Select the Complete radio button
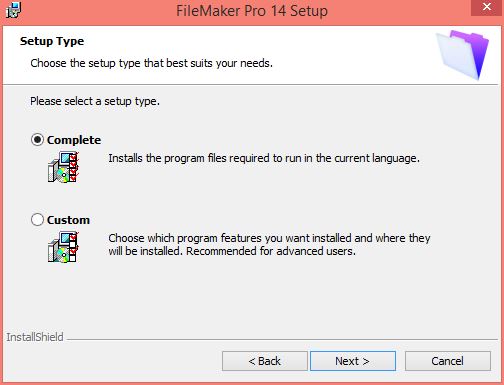Image resolution: width=504 pixels, height=385 pixels. click(37, 139)
